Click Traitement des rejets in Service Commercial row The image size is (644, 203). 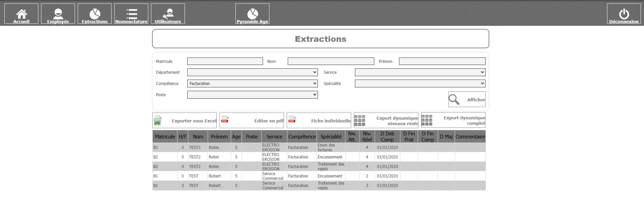(331, 185)
